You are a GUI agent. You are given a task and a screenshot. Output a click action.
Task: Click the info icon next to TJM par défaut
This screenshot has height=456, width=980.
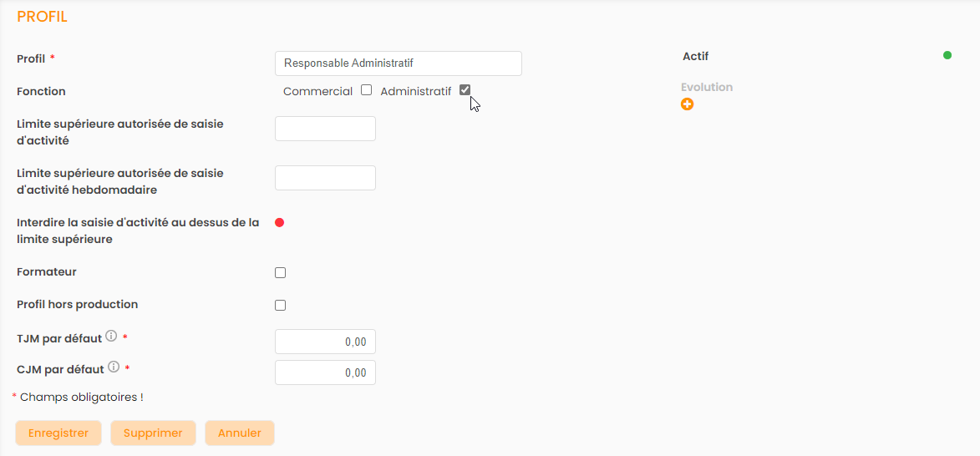click(x=111, y=337)
